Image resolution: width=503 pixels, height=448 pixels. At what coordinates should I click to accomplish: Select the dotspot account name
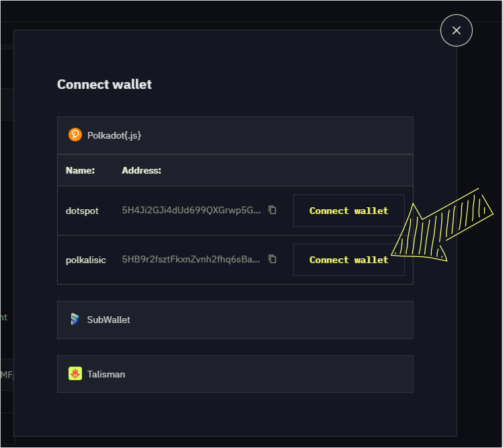[x=82, y=211]
